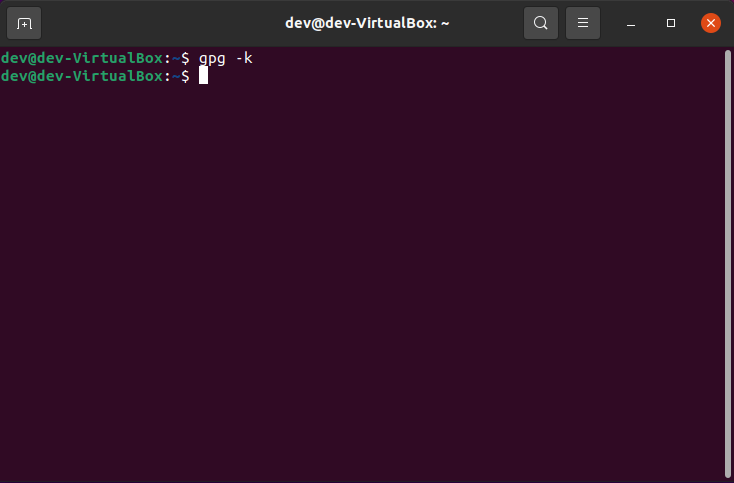Click the word gpg in the command

coord(211,58)
